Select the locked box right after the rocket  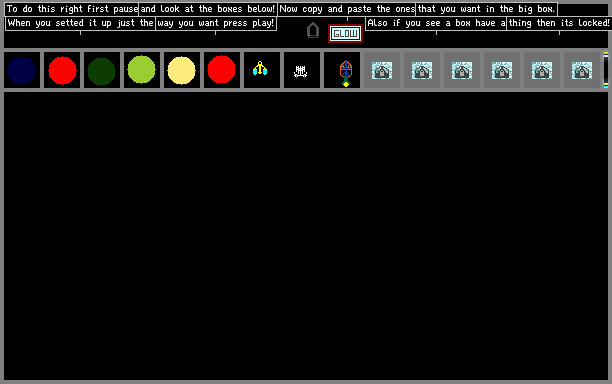pos(382,70)
